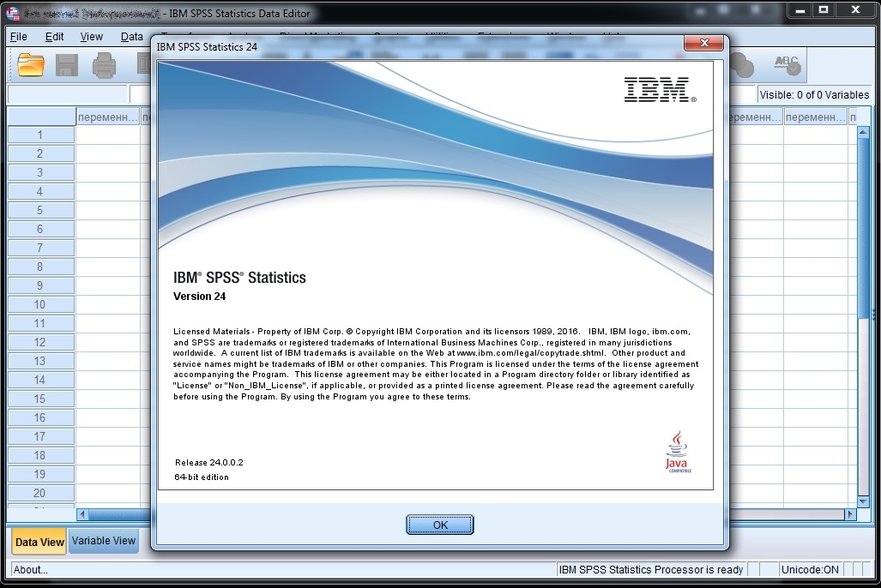The width and height of the screenshot is (881, 588).
Task: Click the SPSS app icon in title bar
Action: tap(12, 14)
